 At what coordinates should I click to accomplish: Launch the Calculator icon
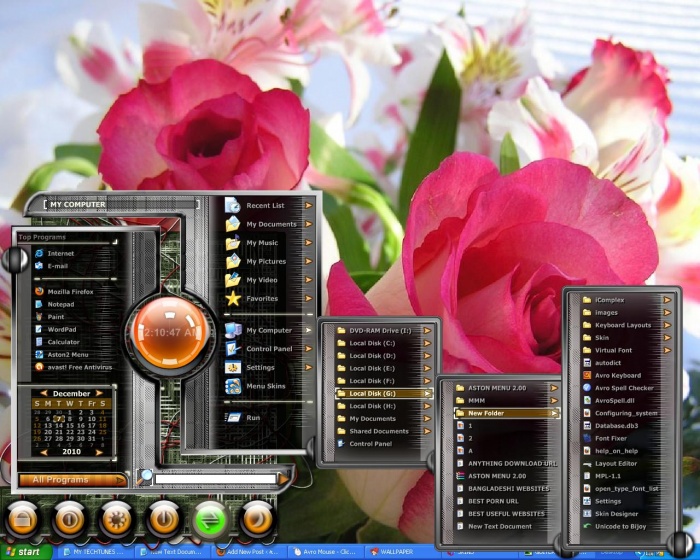pos(39,342)
